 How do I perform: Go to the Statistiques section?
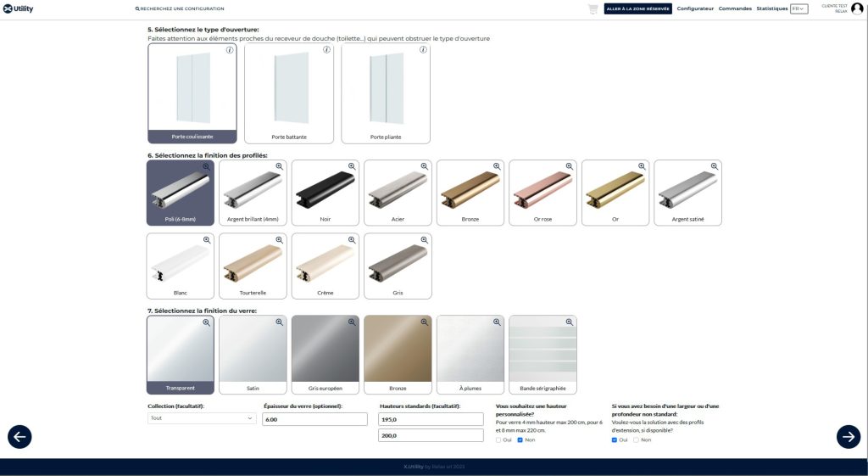771,8
